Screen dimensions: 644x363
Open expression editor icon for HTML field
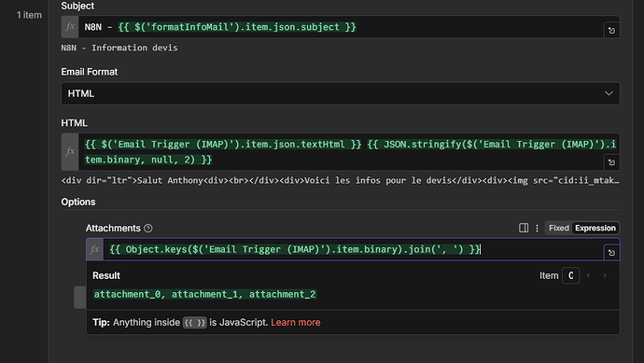click(x=611, y=162)
